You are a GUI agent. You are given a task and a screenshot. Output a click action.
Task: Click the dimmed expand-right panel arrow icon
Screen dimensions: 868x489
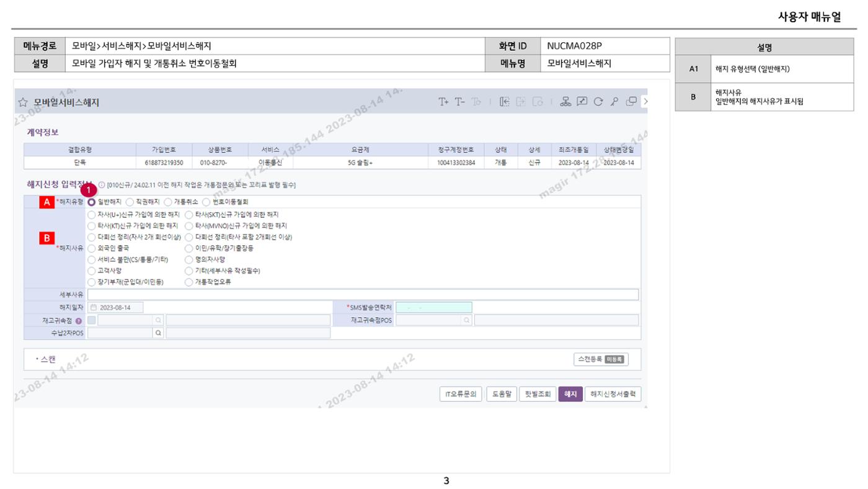coord(521,102)
